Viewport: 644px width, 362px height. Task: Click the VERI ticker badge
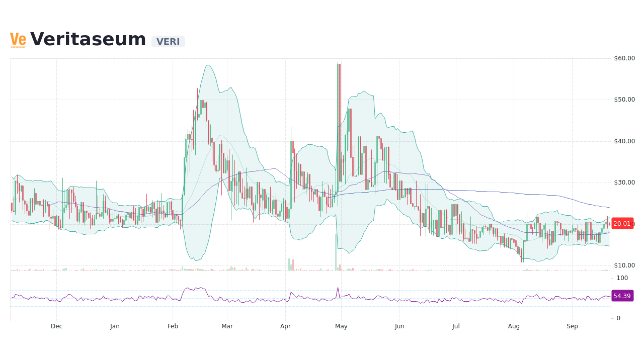(168, 42)
